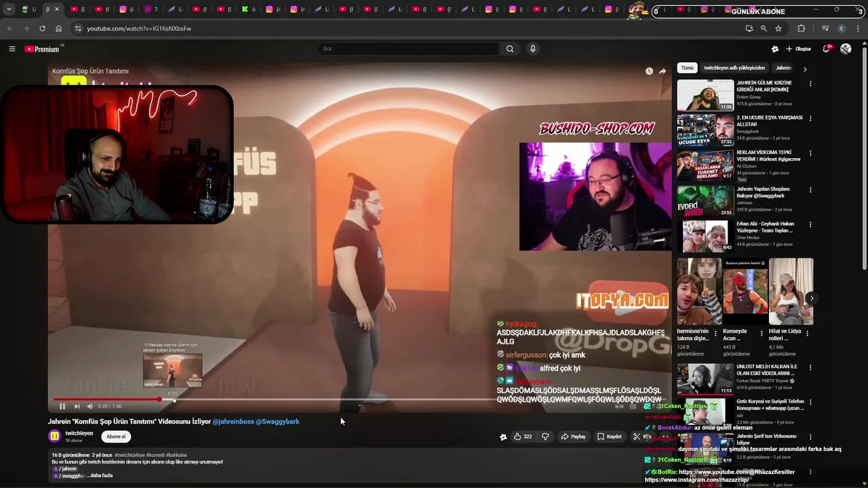Open @jahreinboss channel link

233,422
